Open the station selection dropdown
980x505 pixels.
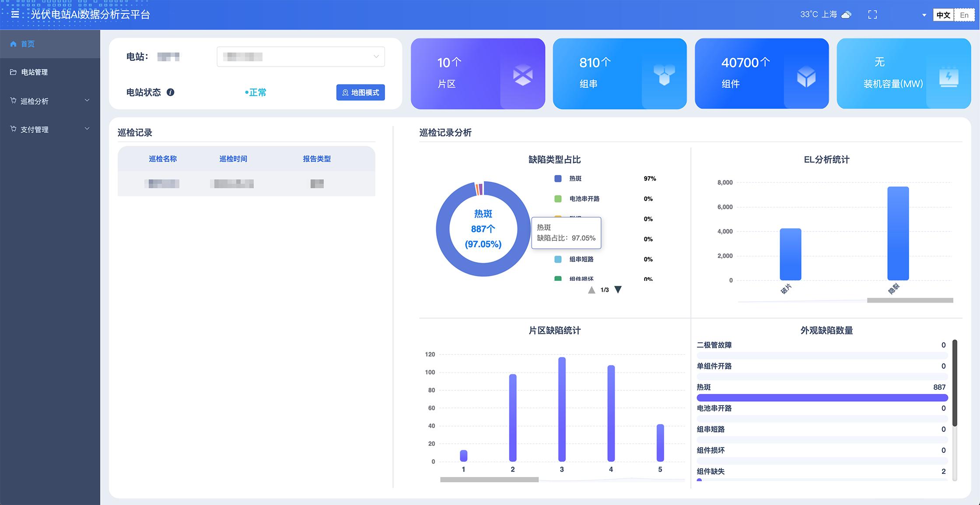click(301, 57)
